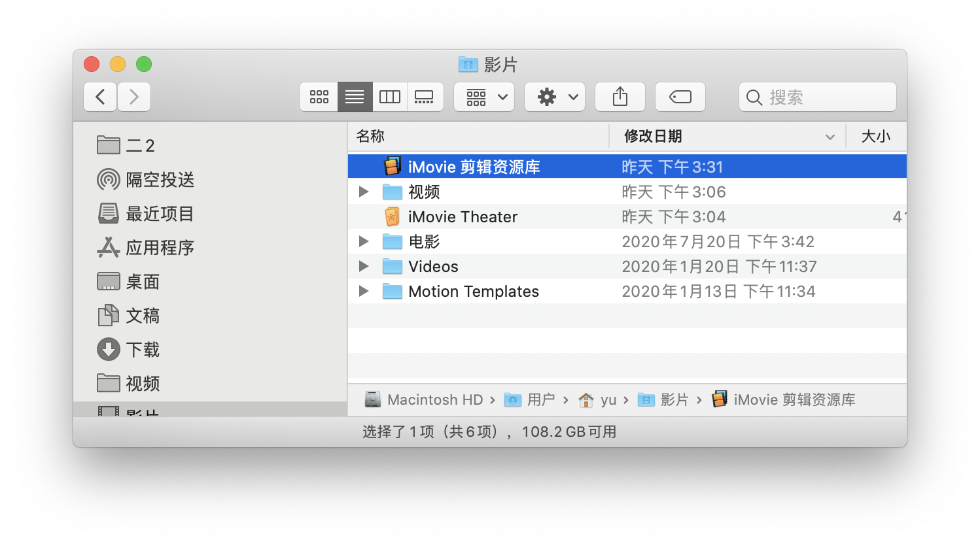Switch to column view
This screenshot has height=544, width=980.
click(390, 97)
